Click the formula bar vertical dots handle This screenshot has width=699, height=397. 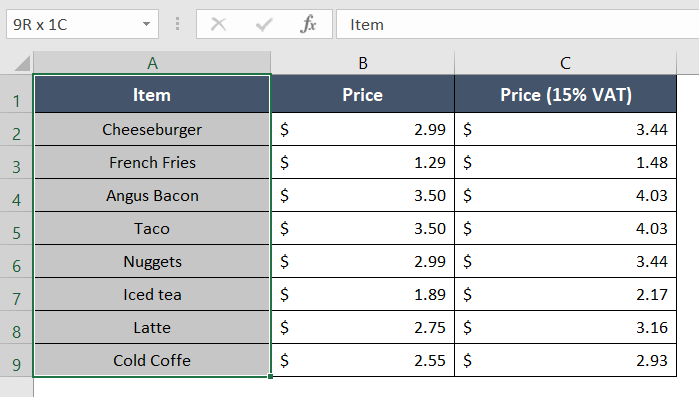pos(177,24)
